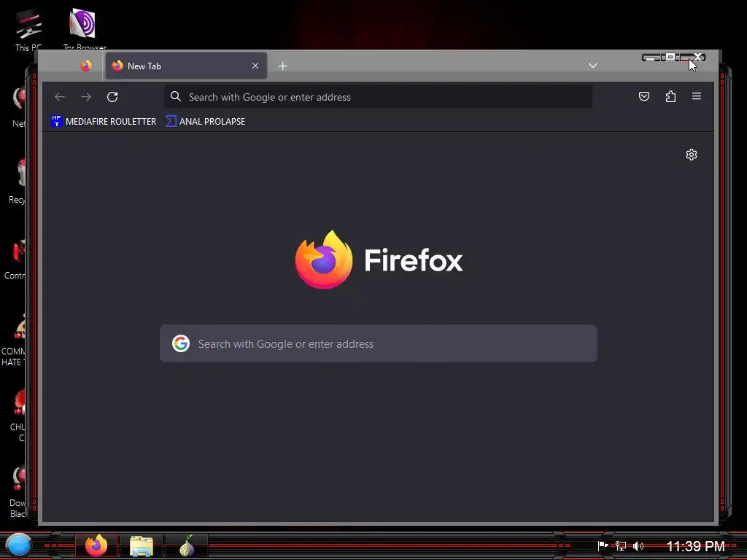The width and height of the screenshot is (747, 560).
Task: Open Tor Browser onion taskbar icon
Action: (187, 545)
